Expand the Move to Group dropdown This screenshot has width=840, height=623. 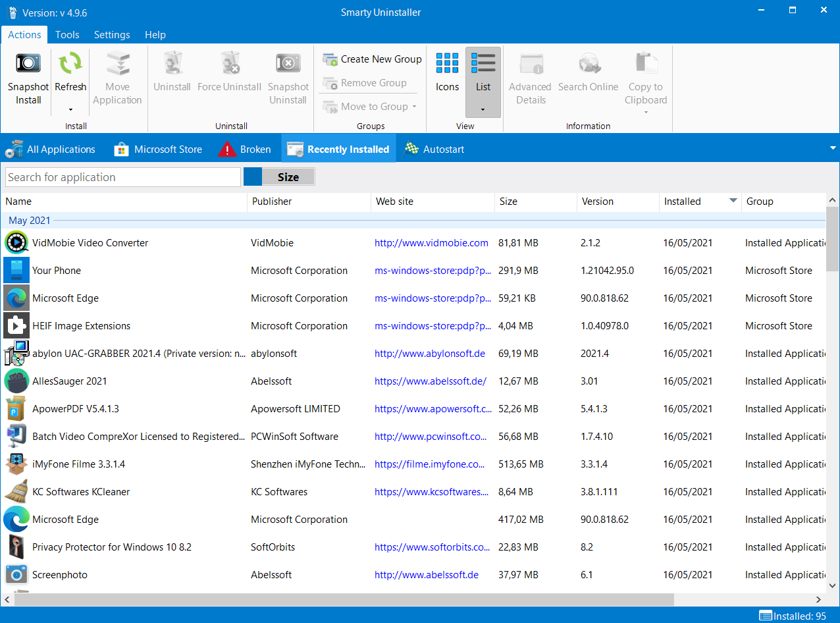click(x=414, y=107)
